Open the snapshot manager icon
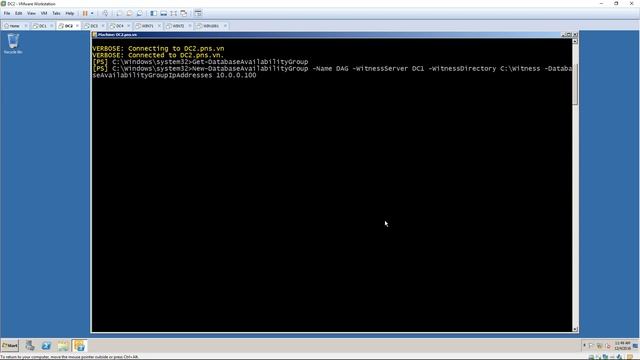Screen dimensions: 640x360 point(140,13)
